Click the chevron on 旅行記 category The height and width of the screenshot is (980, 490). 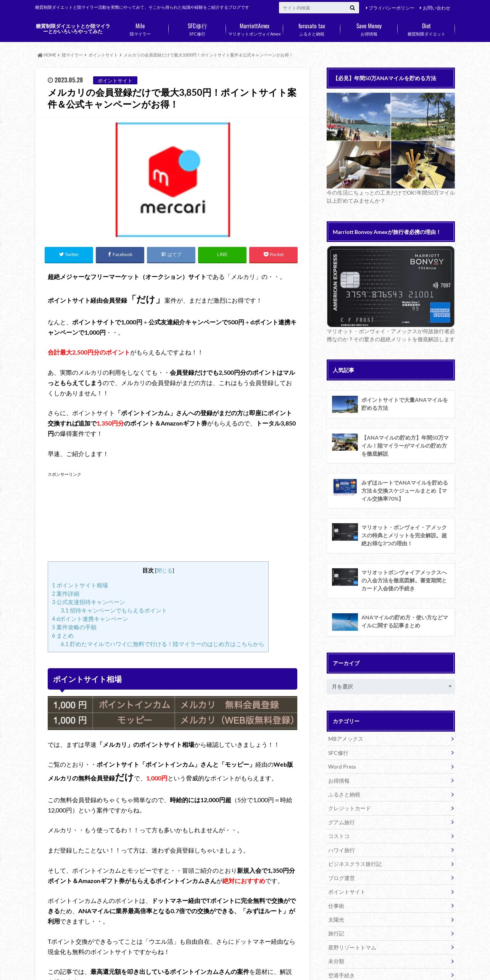click(x=452, y=933)
